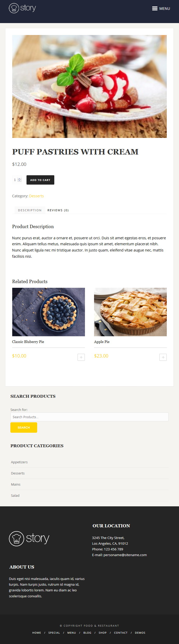Add Apple Pie with plus icon
The width and height of the screenshot is (179, 644).
[163, 357]
